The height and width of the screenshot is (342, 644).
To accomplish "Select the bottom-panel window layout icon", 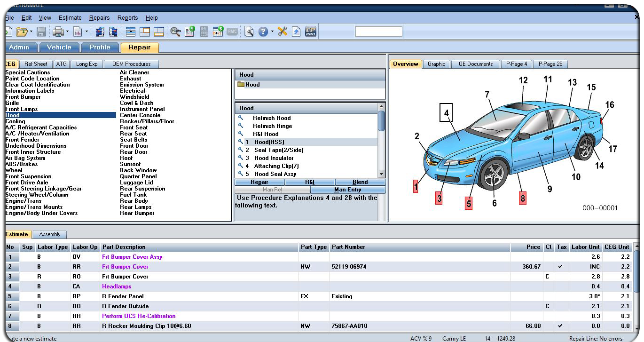I will click(159, 32).
